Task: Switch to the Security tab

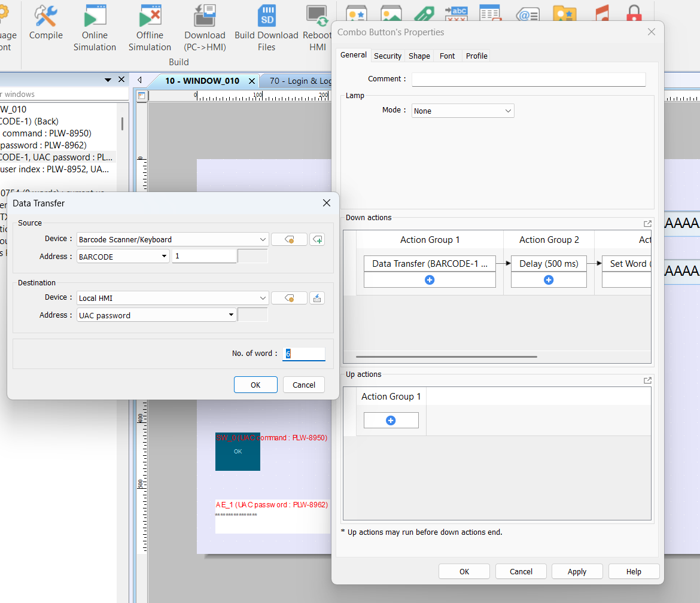Action: point(388,56)
